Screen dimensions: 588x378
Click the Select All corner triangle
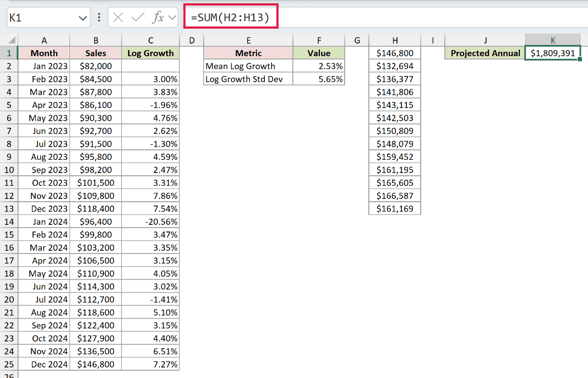(12, 40)
